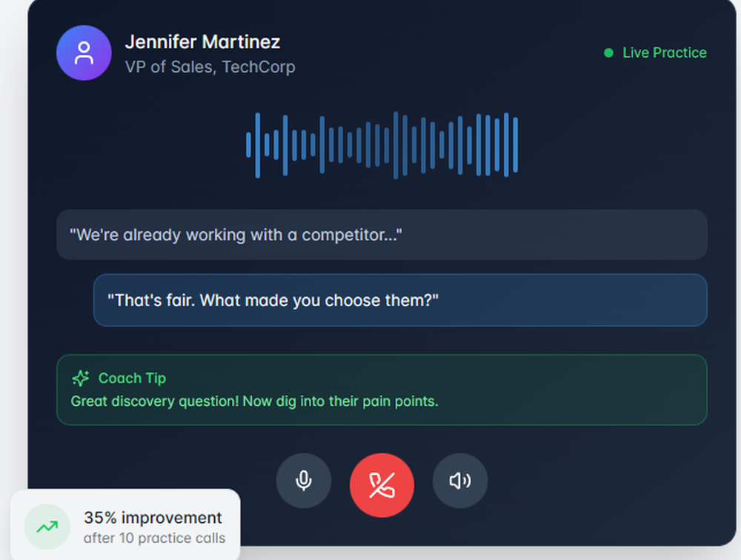This screenshot has width=741, height=560.
Task: Collapse the competitor objection message bubble
Action: coord(382,235)
